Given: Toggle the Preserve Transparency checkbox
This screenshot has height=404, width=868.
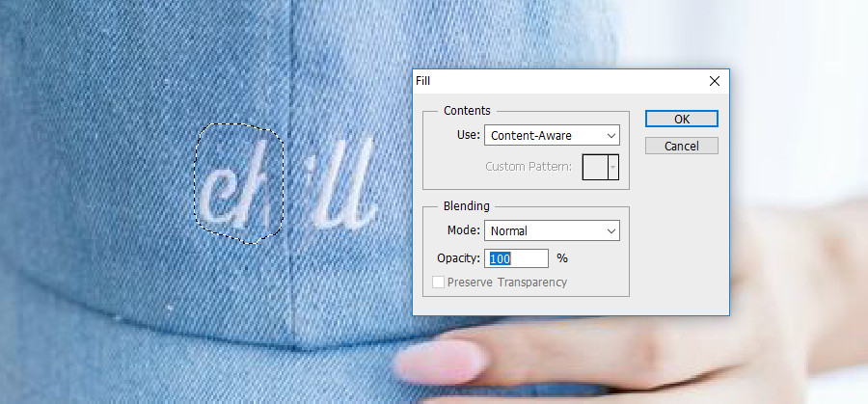Looking at the screenshot, I should [439, 283].
